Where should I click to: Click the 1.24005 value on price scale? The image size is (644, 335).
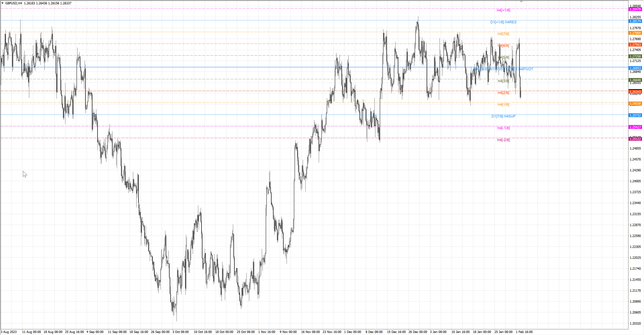(635, 181)
